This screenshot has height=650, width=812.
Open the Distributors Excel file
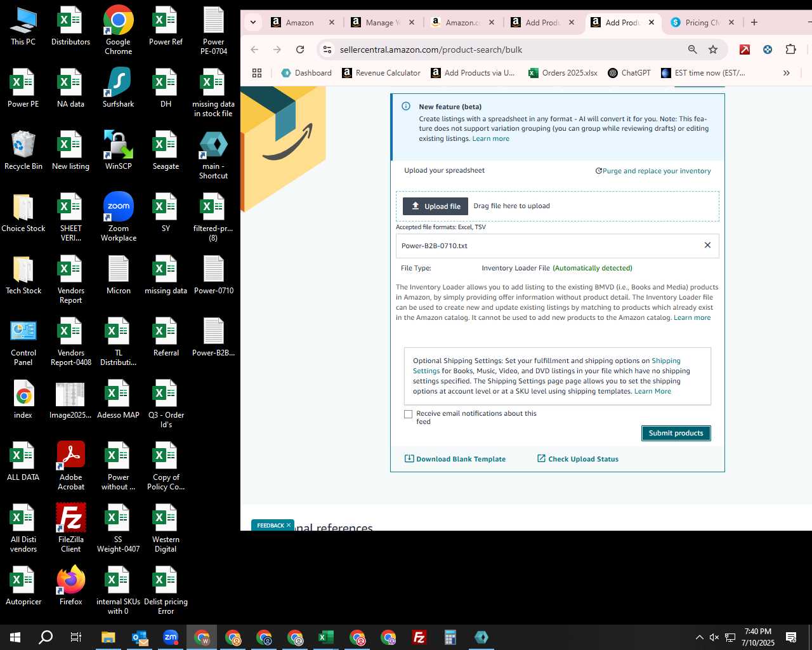click(70, 27)
